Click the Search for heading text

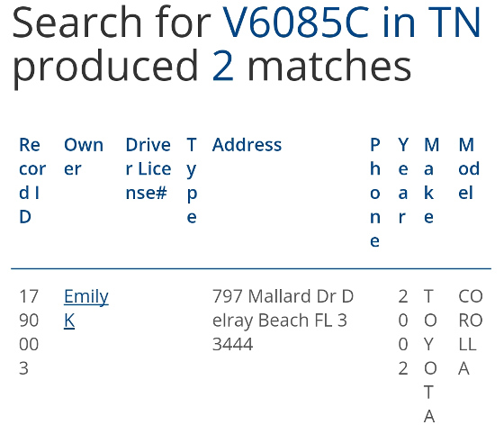point(112,22)
